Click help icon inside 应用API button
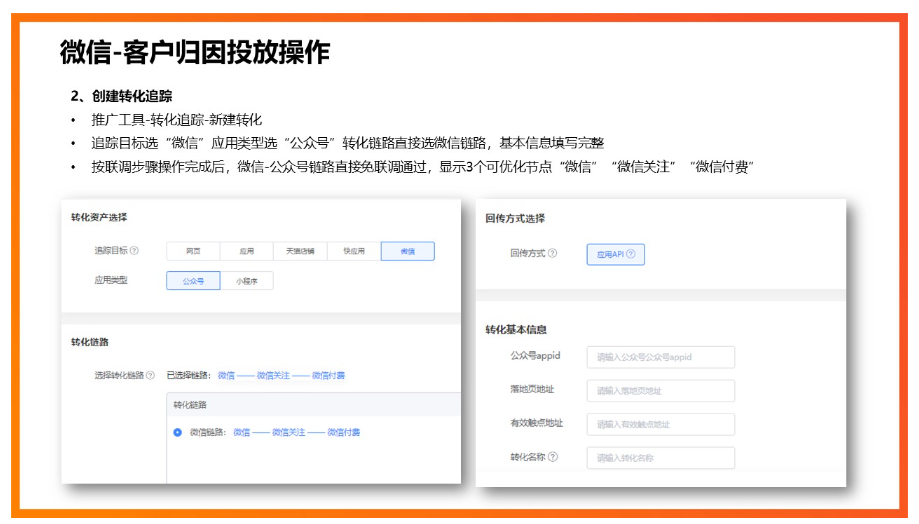 [631, 254]
